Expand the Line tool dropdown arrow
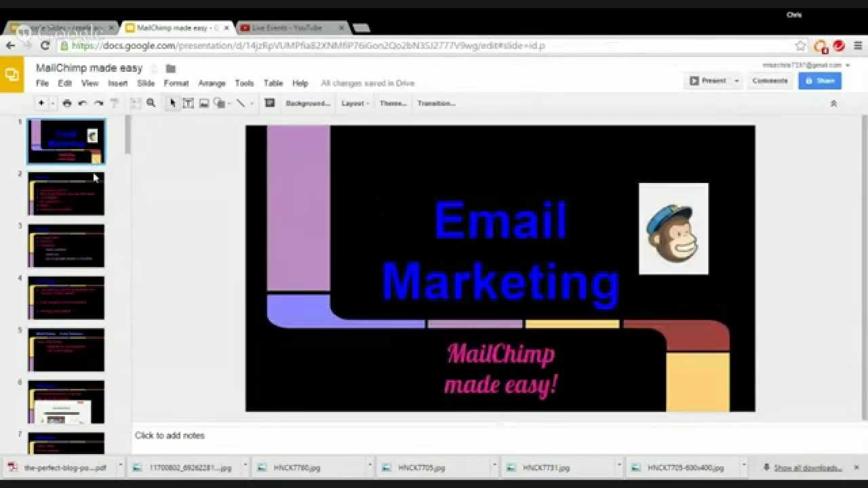This screenshot has width=868, height=488. [x=252, y=103]
